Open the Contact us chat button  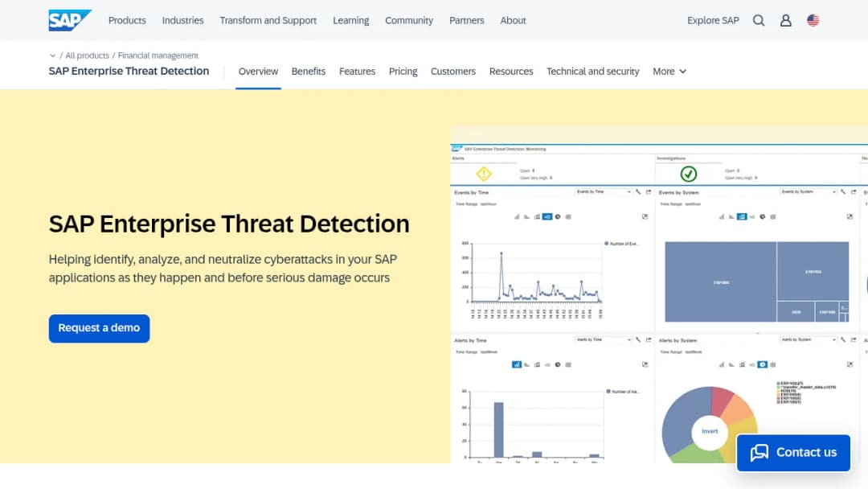[x=793, y=453]
